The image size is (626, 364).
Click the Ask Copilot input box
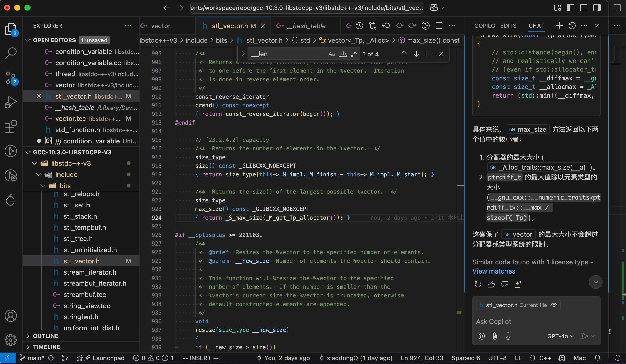[536, 322]
